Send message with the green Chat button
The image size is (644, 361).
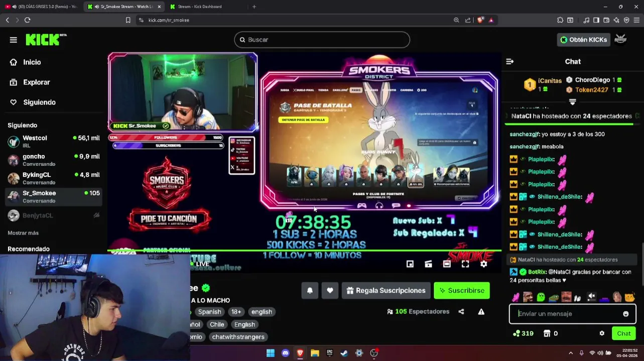pyautogui.click(x=624, y=333)
